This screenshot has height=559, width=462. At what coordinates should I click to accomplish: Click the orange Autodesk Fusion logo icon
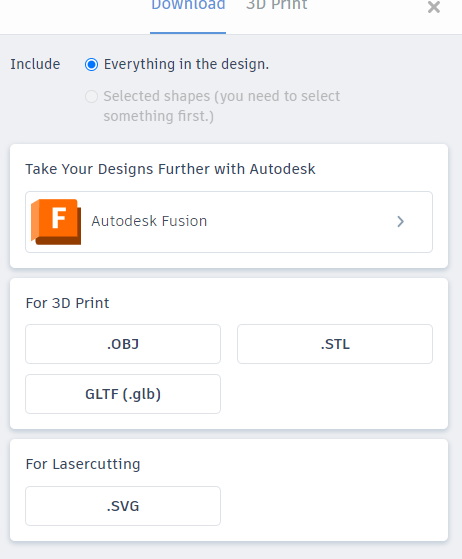point(56,222)
